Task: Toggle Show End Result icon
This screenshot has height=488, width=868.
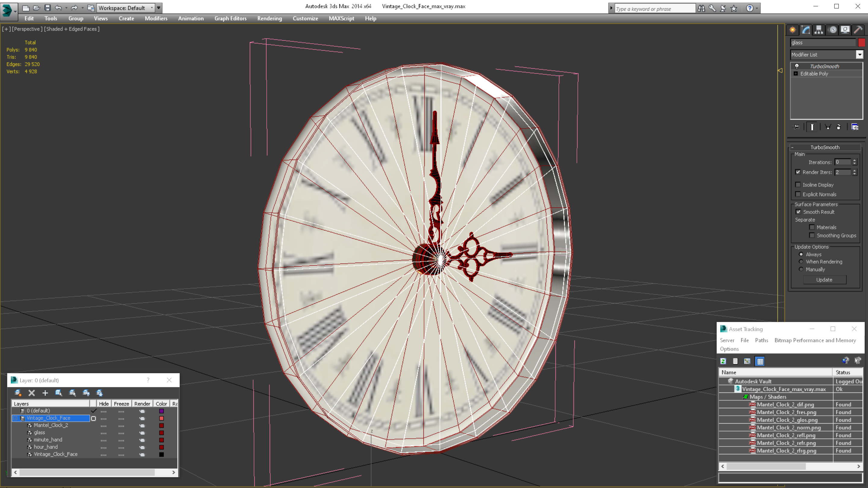Action: pyautogui.click(x=812, y=127)
